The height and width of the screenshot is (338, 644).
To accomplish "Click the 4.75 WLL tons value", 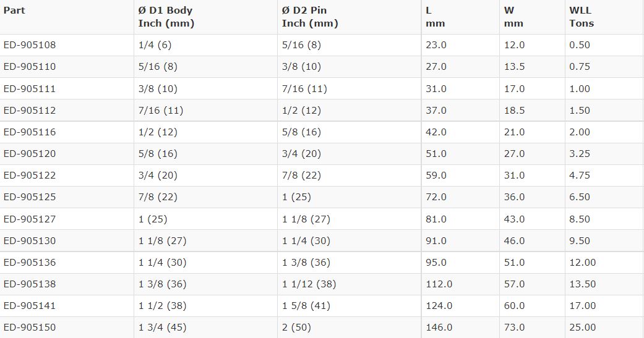I will click(580, 175).
